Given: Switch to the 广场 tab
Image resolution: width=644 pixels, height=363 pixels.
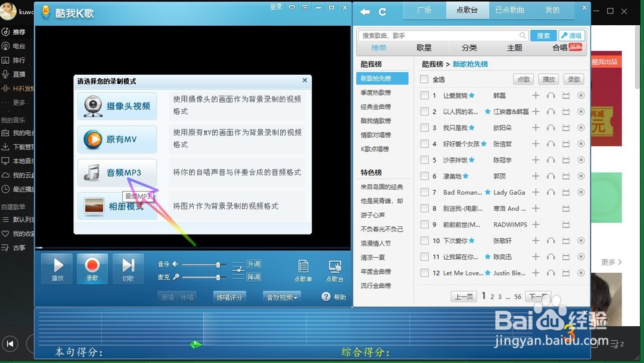Looking at the screenshot, I should (x=424, y=10).
